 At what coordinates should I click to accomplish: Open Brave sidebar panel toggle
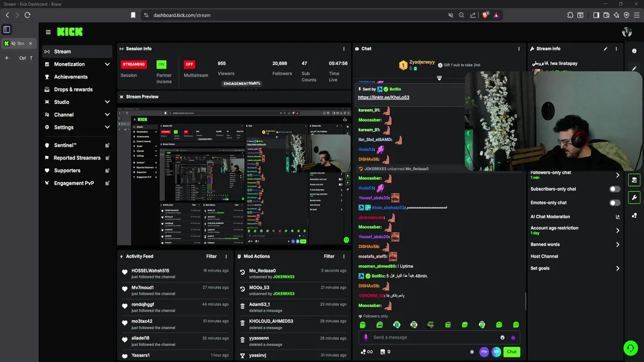596,15
